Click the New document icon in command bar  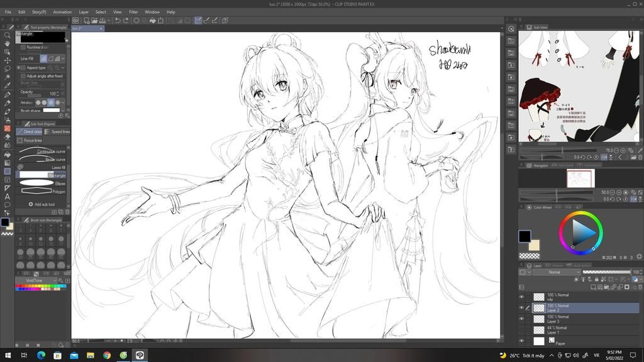87,21
